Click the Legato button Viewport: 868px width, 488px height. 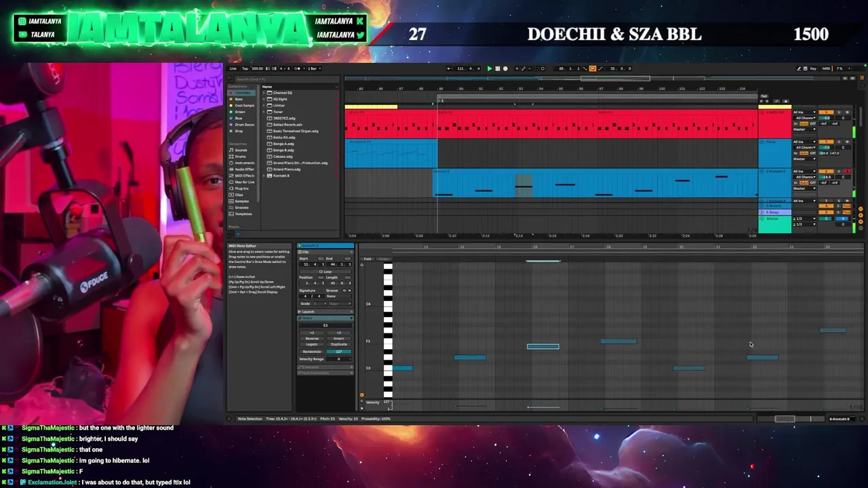(x=312, y=344)
